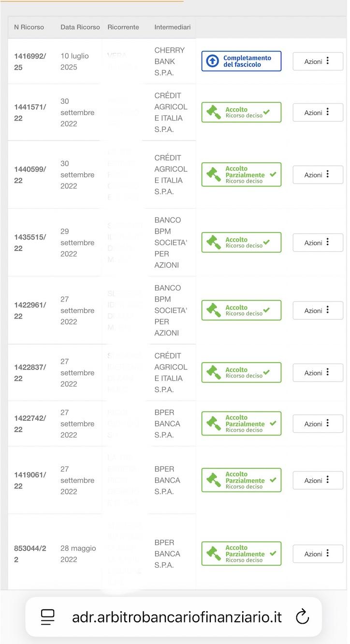Click Completamento del fascicolo status button
This screenshot has width=350, height=644.
[x=241, y=61]
